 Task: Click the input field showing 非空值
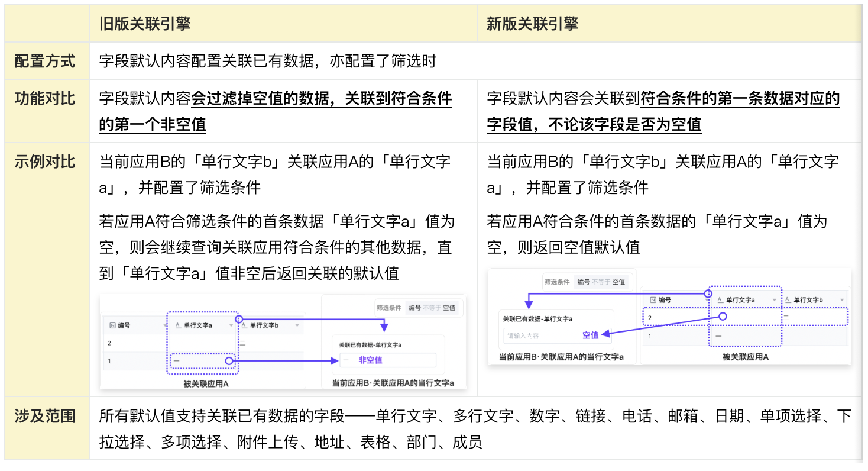388,360
